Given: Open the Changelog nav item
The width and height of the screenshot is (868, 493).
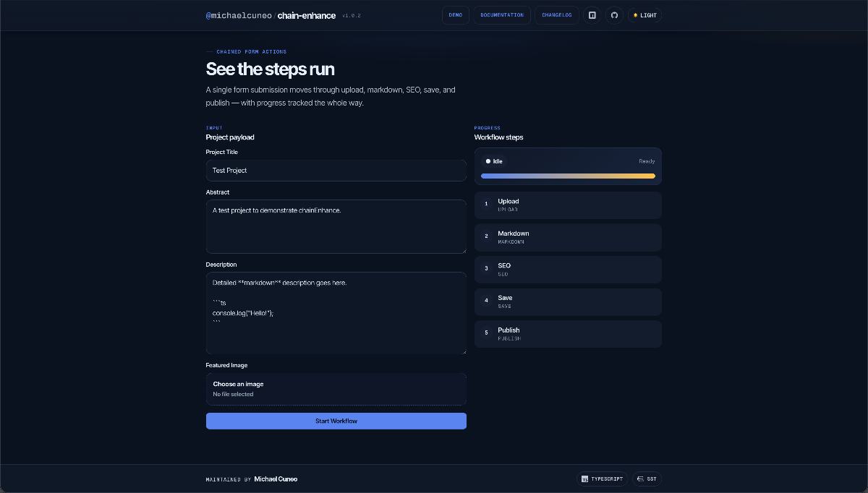Looking at the screenshot, I should [557, 15].
